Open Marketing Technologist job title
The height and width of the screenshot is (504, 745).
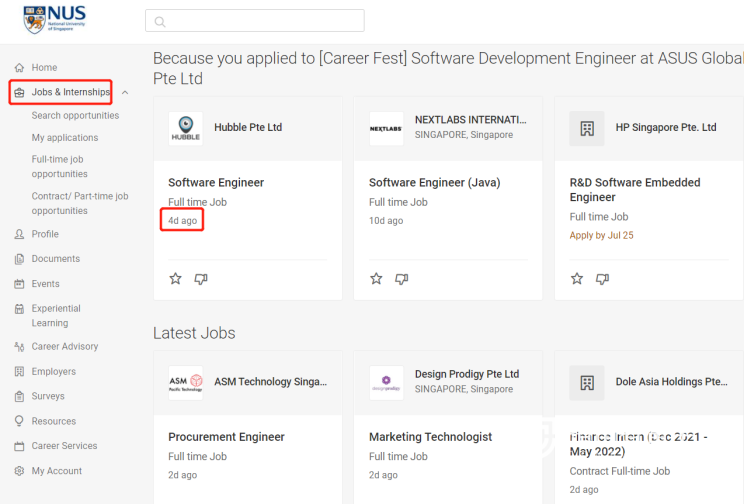pos(430,437)
